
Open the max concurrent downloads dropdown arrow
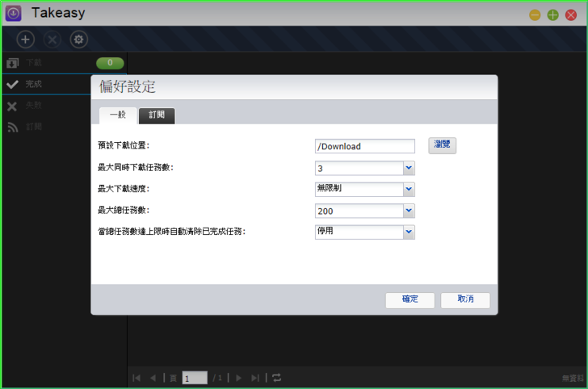[x=409, y=168]
